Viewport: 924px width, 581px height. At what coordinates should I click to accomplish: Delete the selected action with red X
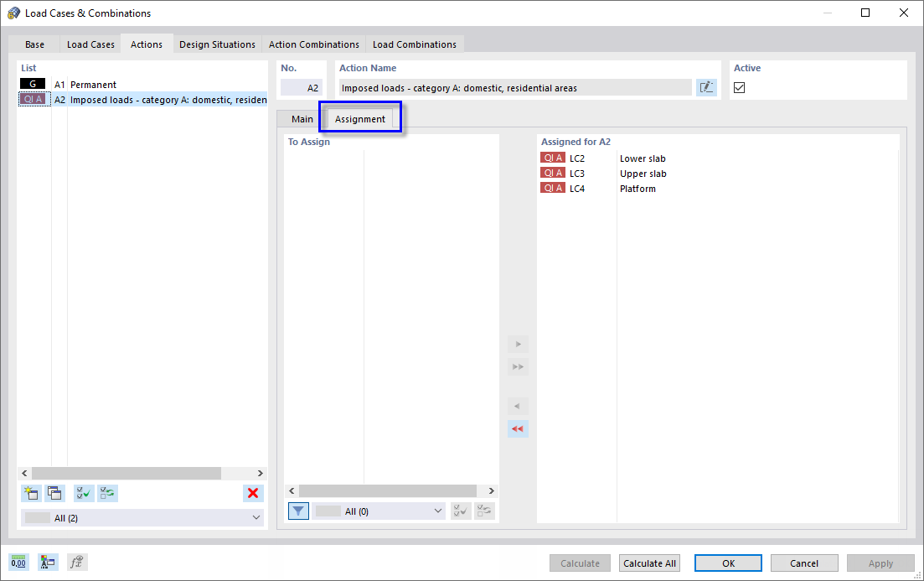click(253, 493)
